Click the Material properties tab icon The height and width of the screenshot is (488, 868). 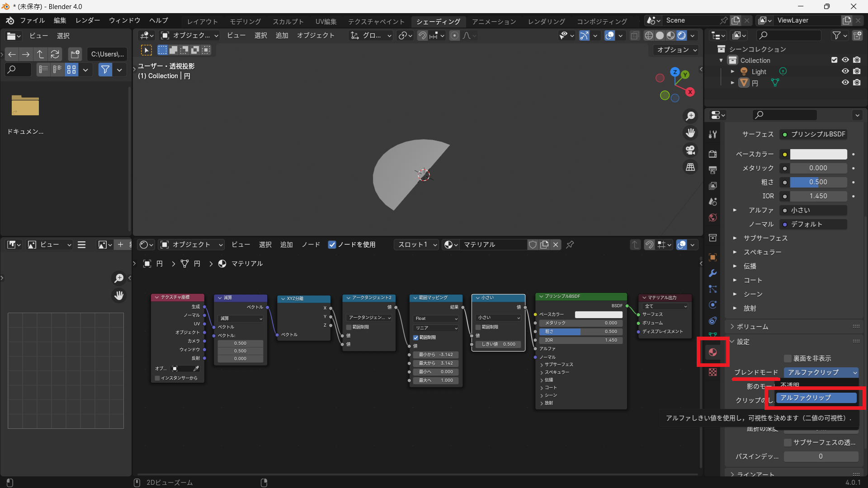point(712,352)
